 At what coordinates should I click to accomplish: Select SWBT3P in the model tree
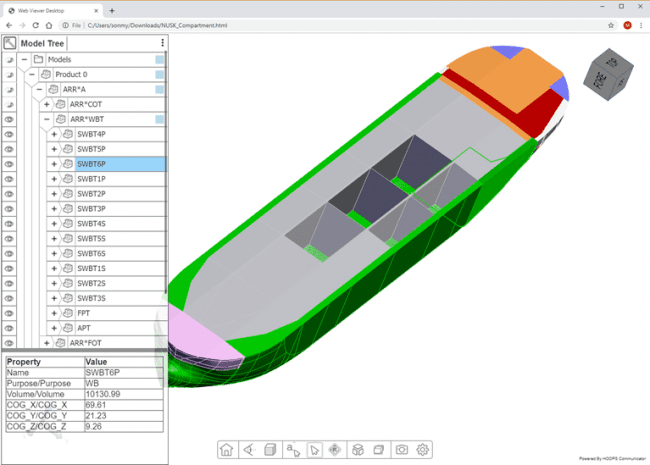click(91, 208)
